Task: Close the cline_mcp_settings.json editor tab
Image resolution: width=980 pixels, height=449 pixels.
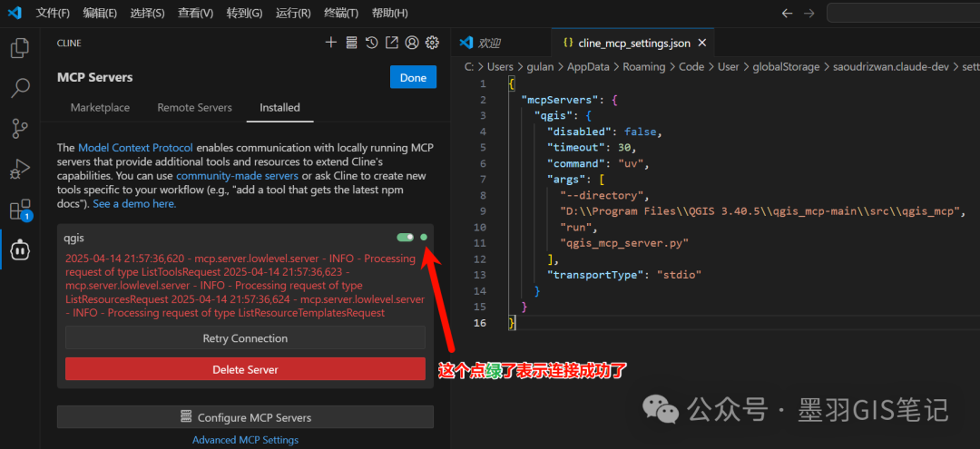Action: click(702, 43)
